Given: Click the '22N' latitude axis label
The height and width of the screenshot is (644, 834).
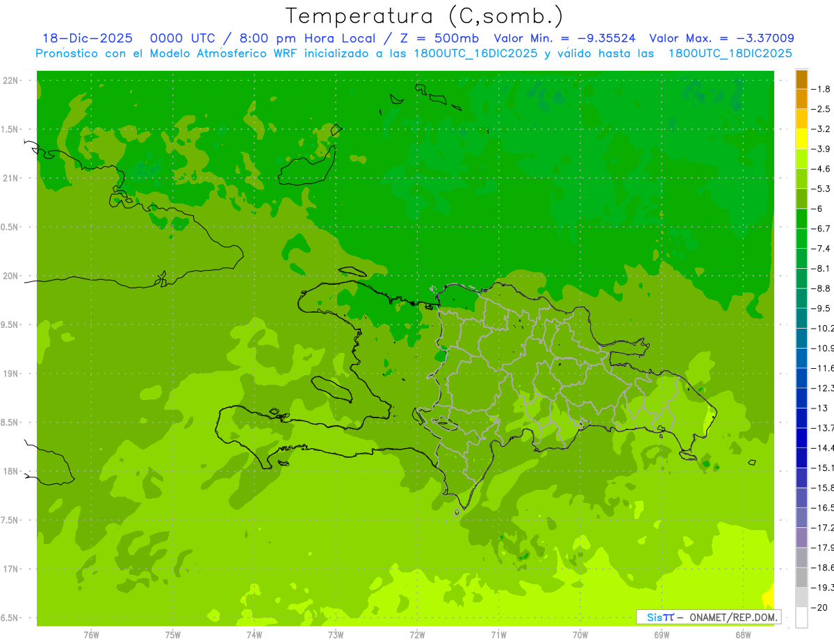Looking at the screenshot, I should click(12, 81).
